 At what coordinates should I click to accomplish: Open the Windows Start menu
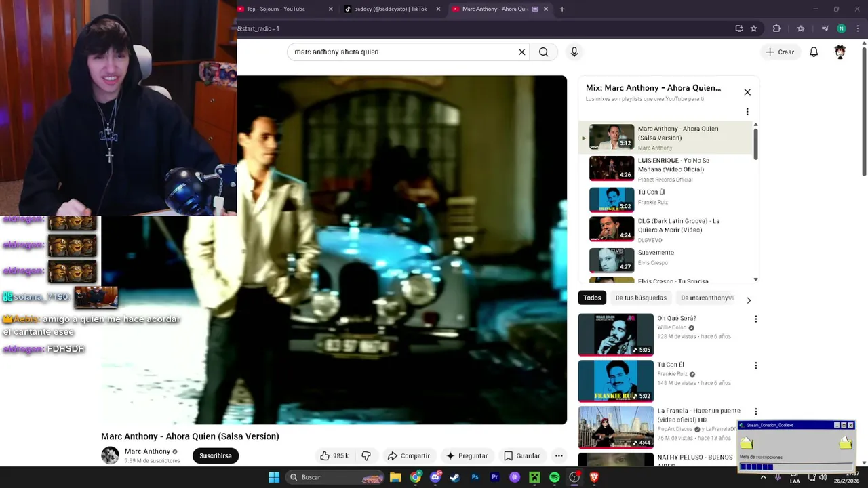274,477
